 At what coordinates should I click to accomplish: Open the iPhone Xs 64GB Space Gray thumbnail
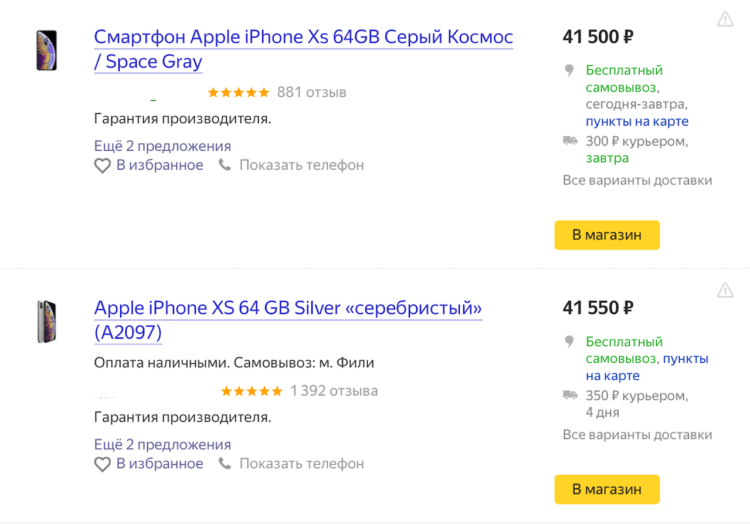click(x=47, y=51)
